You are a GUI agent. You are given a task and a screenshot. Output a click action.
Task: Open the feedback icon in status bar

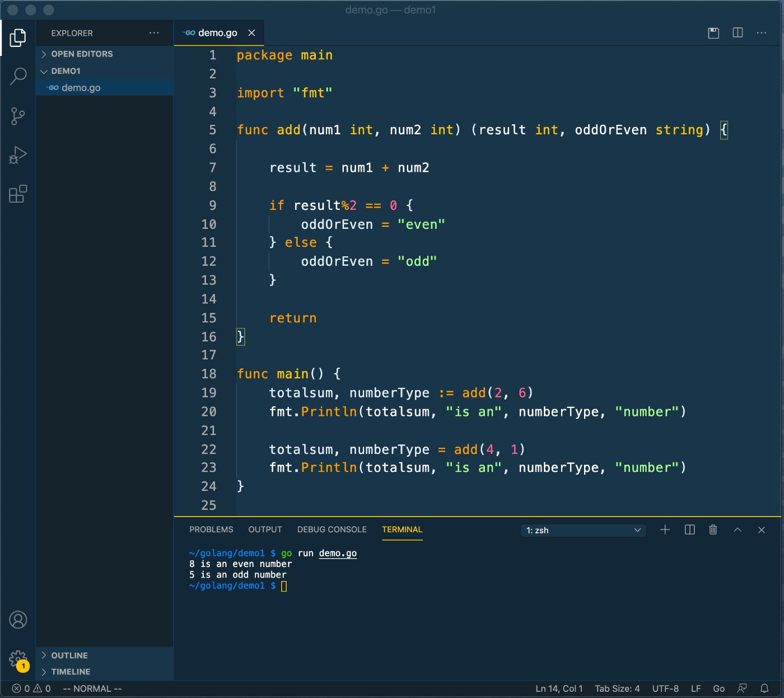pyautogui.click(x=742, y=688)
